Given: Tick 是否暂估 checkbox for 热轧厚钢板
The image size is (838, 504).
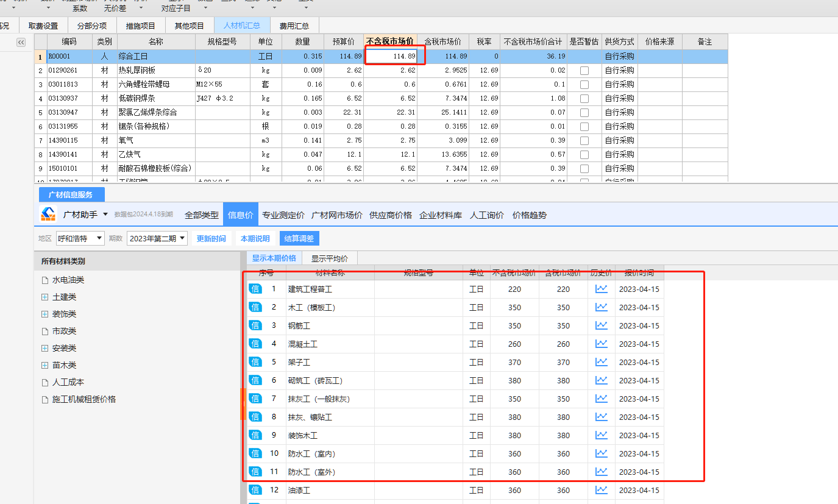Looking at the screenshot, I should pyautogui.click(x=584, y=71).
